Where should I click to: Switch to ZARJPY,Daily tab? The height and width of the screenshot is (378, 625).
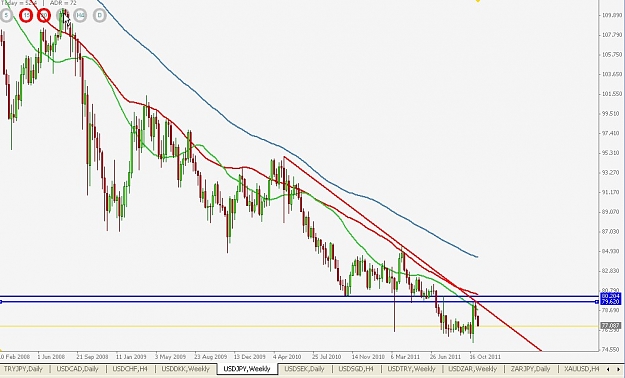coord(530,369)
